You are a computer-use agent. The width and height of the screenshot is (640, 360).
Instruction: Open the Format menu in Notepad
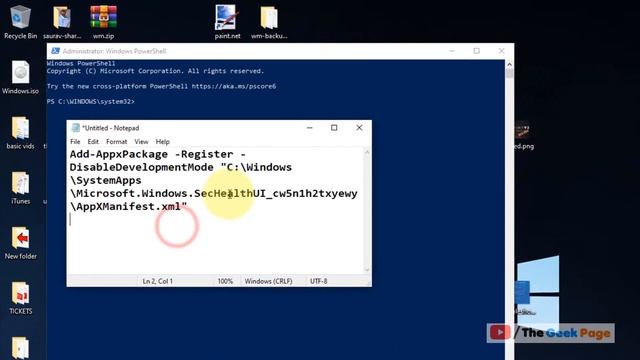coord(117,142)
